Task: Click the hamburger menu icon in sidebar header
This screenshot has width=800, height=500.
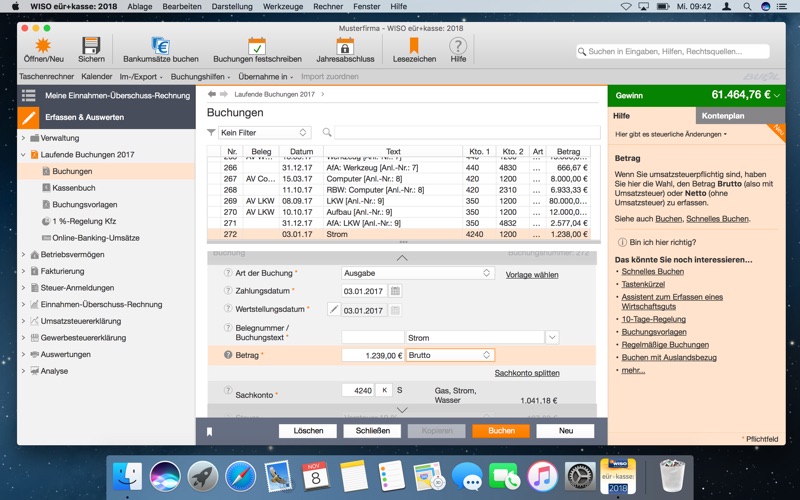Action: [x=29, y=95]
